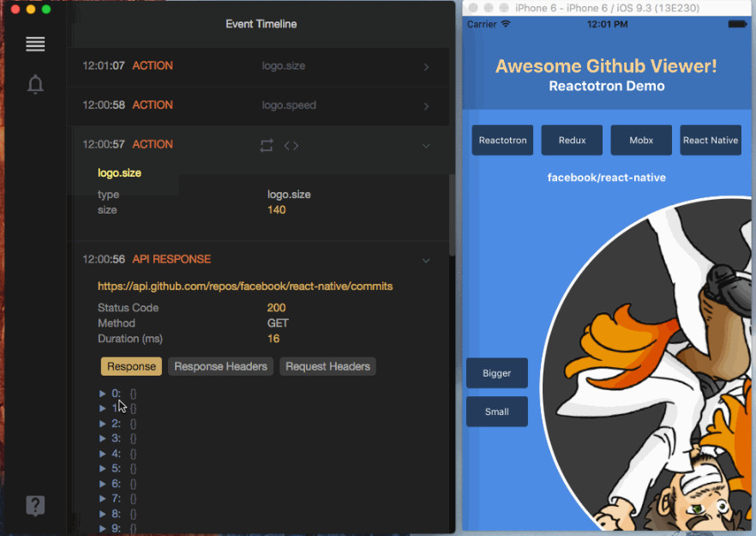Click the facebook/react-native repo label

(x=607, y=178)
